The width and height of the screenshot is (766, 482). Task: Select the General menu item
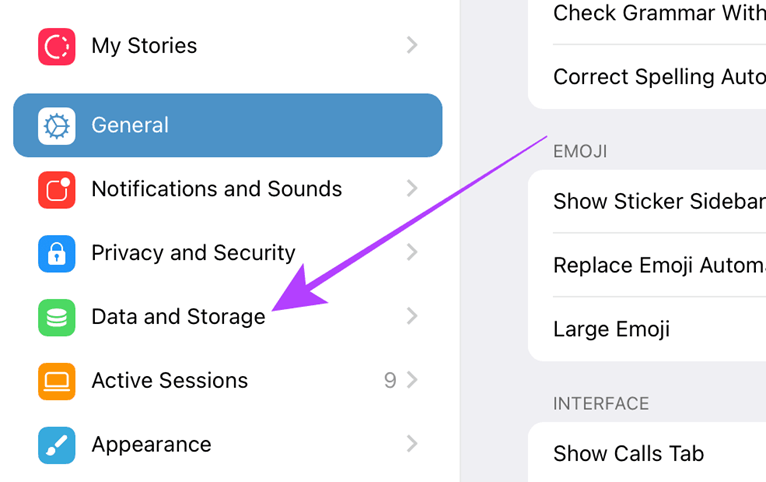pyautogui.click(x=228, y=126)
